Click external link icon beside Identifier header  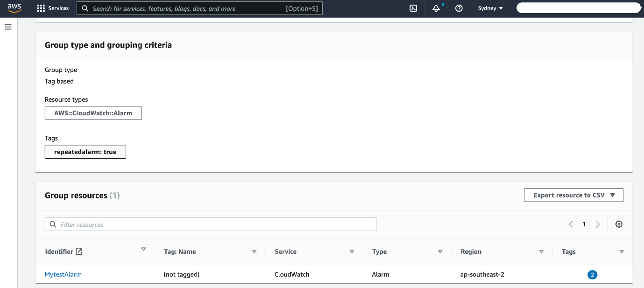[x=78, y=251]
